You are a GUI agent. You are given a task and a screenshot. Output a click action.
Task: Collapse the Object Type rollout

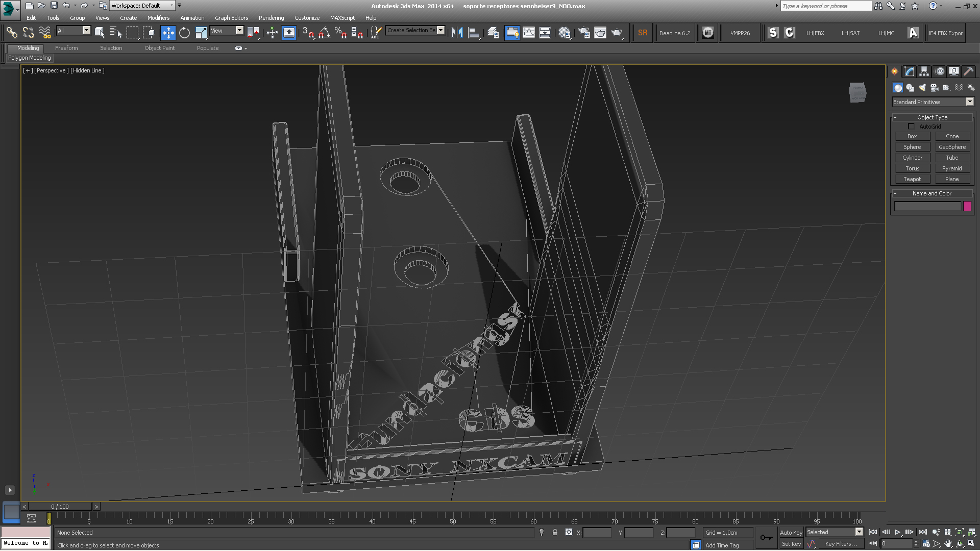click(932, 117)
